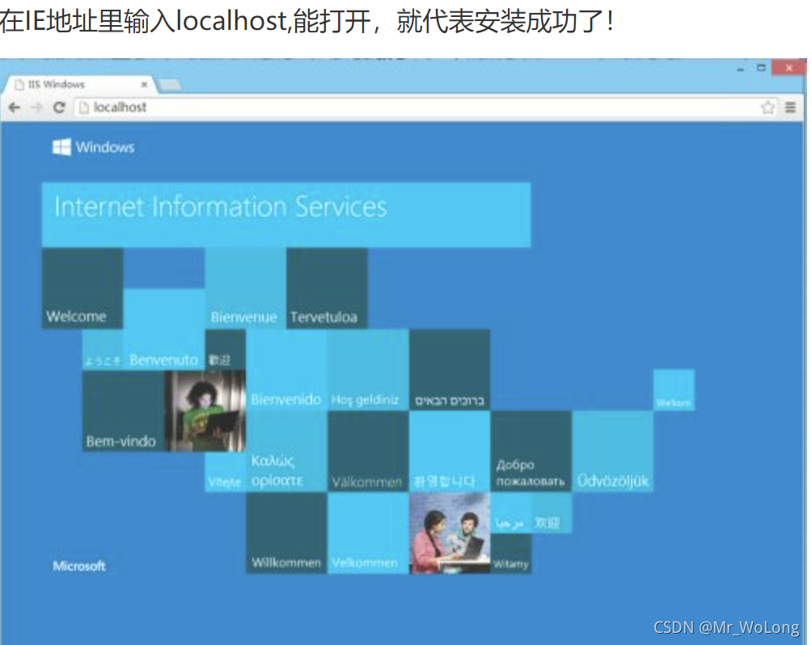
Task: Click the Bienvenue tile
Action: pos(246,289)
